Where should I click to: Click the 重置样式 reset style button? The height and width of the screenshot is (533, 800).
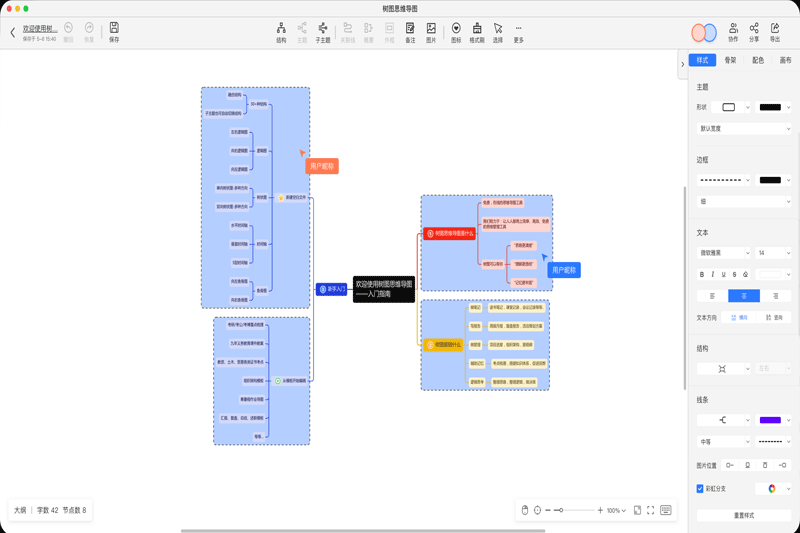[743, 515]
